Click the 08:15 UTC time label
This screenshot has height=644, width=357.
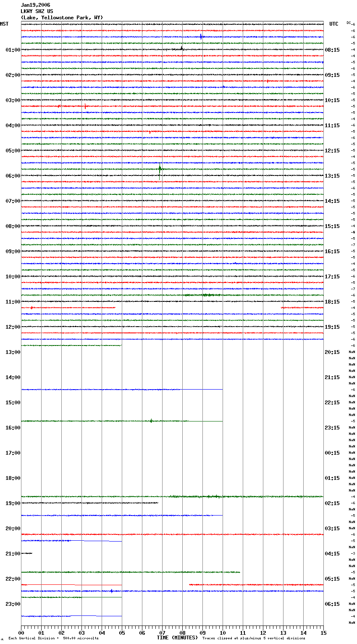pyautogui.click(x=332, y=50)
